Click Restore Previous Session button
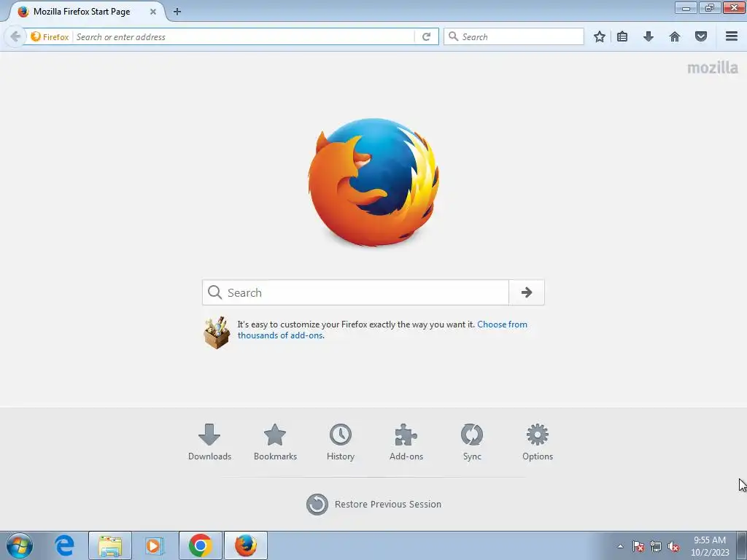747x560 pixels. (374, 505)
